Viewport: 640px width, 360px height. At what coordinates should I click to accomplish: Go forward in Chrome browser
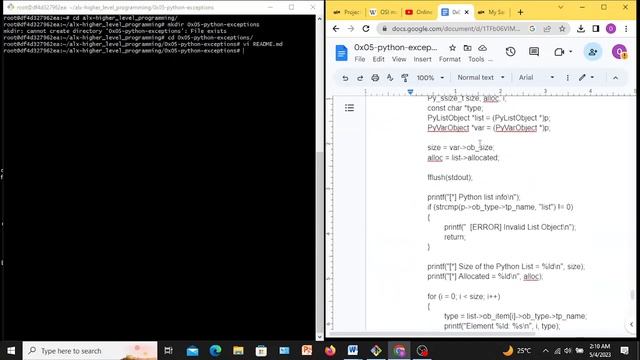(x=351, y=29)
